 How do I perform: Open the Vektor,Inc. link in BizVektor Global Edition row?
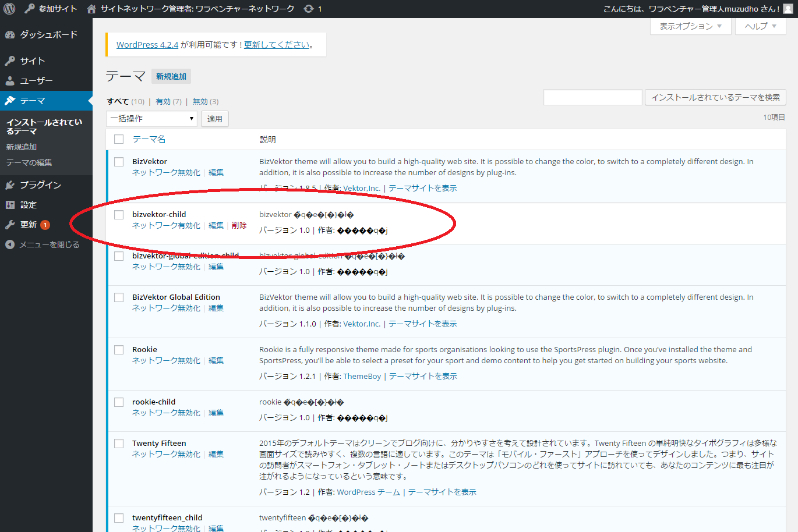tap(362, 324)
